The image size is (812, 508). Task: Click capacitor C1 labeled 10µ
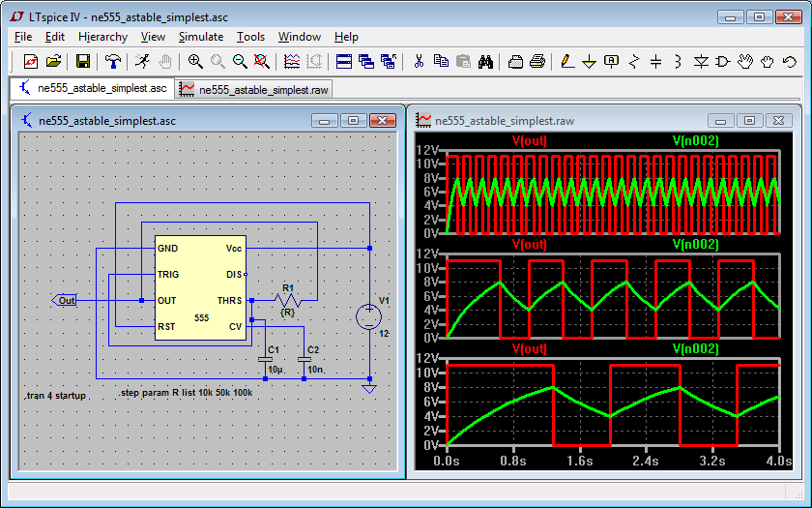265,359
